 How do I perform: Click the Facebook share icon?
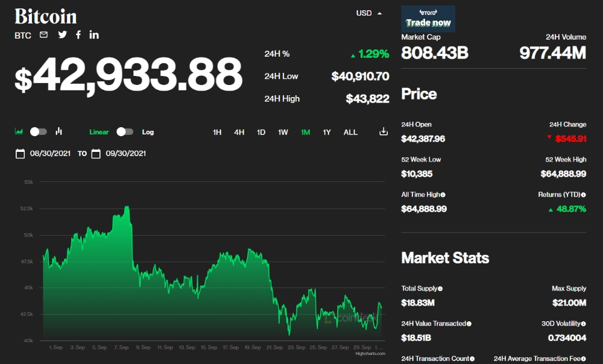pyautogui.click(x=78, y=35)
